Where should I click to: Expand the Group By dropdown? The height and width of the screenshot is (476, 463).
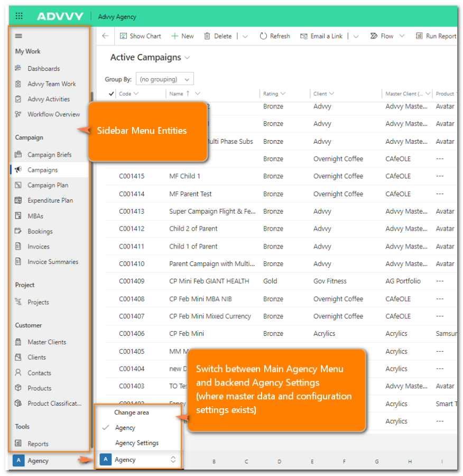click(x=165, y=79)
